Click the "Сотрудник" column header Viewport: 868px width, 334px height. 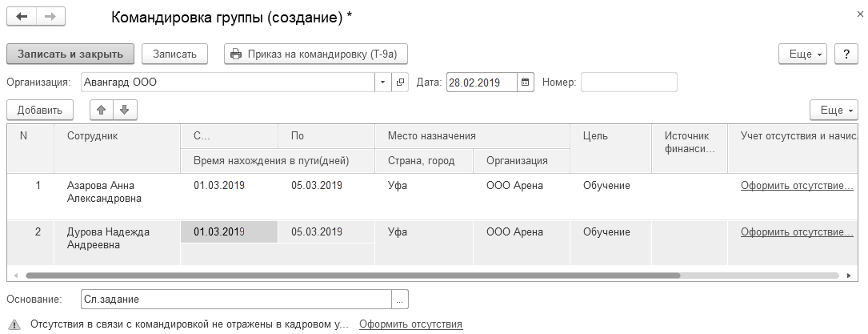93,135
